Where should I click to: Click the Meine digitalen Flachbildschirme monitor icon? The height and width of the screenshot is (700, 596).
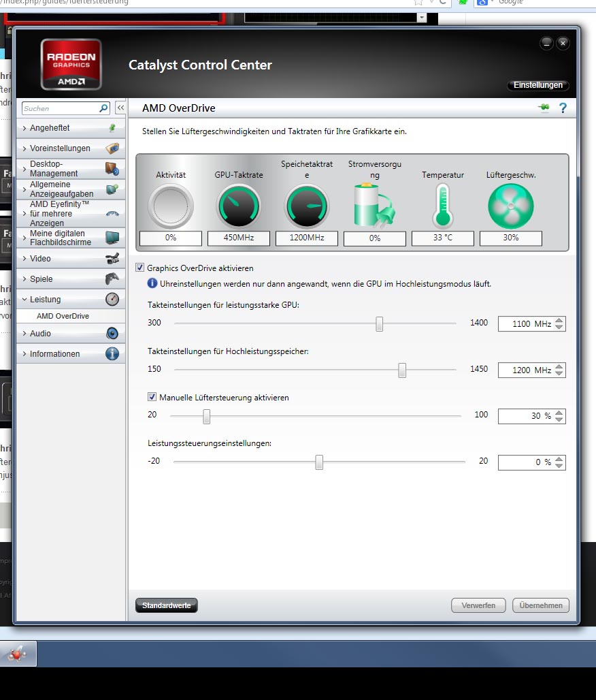(112, 238)
